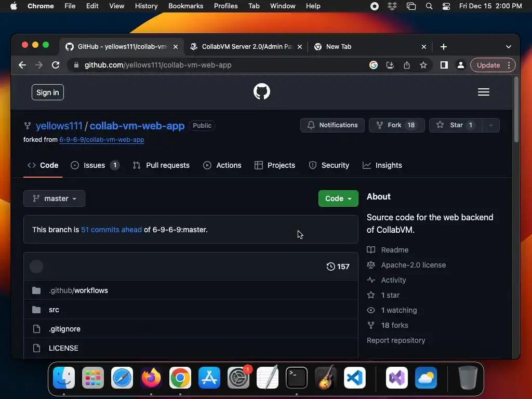The image size is (532, 399).
Task: Click the Google icon in address bar
Action: click(x=373, y=65)
